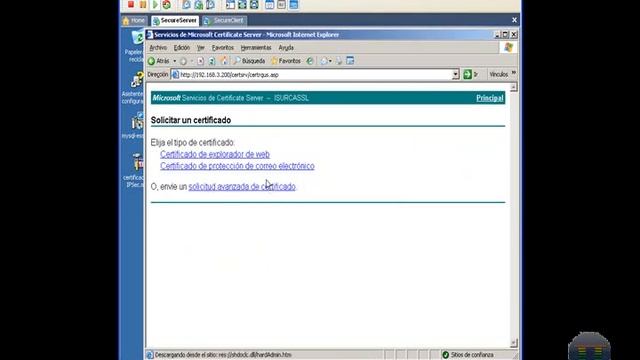Click the VMware manage snapshots icon
This screenshot has width=640, height=360.
[211, 4]
